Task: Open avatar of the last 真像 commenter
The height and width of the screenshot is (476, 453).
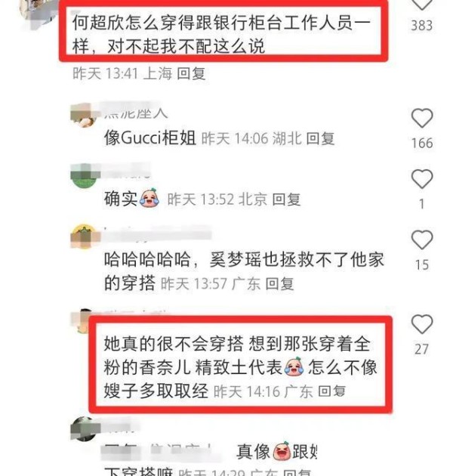Action: 84,428
